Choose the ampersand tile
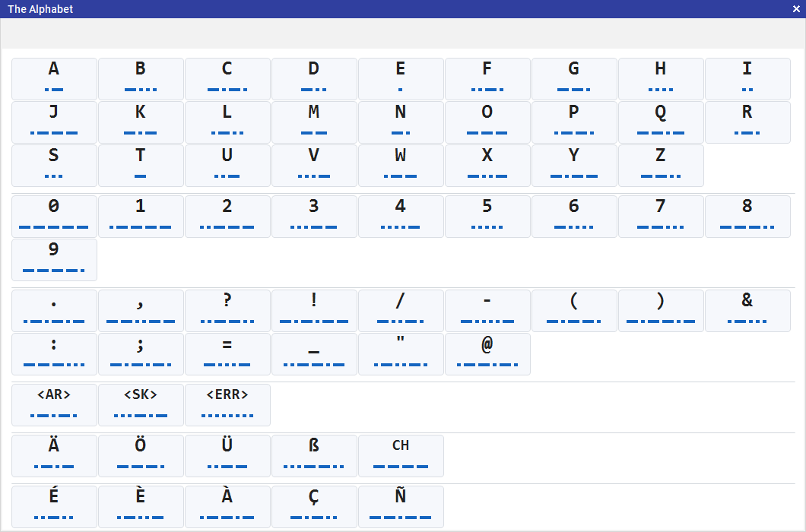The width and height of the screenshot is (806, 532). [747, 311]
